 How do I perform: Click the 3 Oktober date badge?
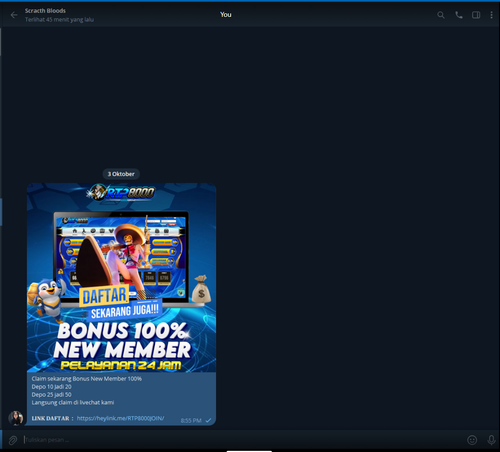pyautogui.click(x=121, y=174)
